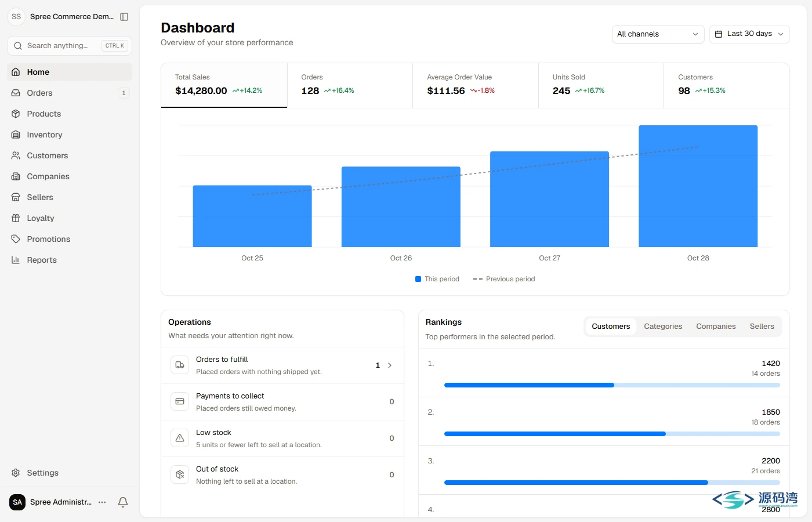Toggle the sidebar collapse icon
812x522 pixels.
tap(124, 17)
